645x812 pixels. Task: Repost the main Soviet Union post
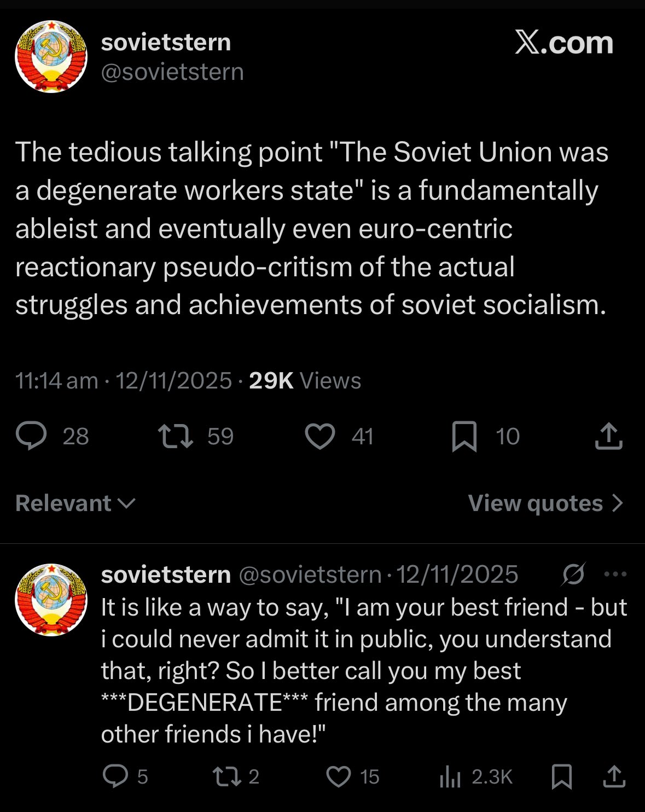coord(175,437)
